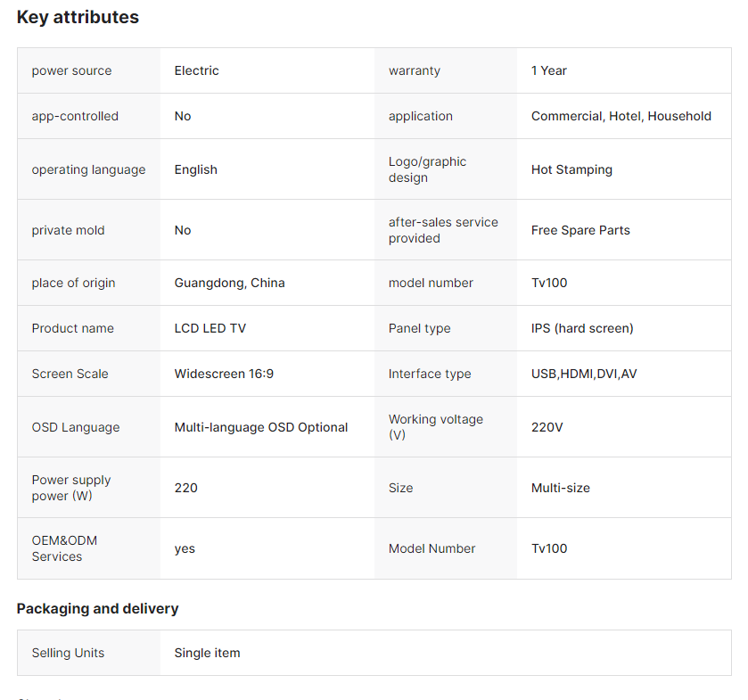Select 'LCD LED TV' product name value
The height and width of the screenshot is (700, 748).
coord(210,328)
